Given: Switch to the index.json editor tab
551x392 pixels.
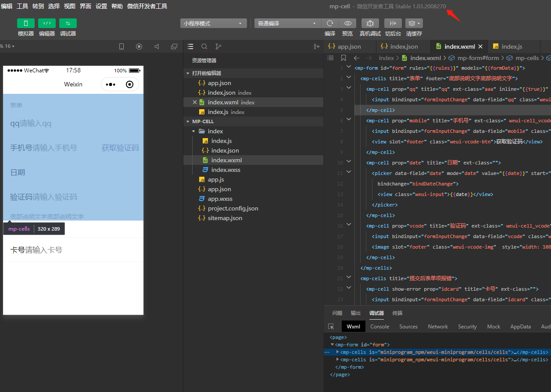Looking at the screenshot, I should tap(404, 46).
